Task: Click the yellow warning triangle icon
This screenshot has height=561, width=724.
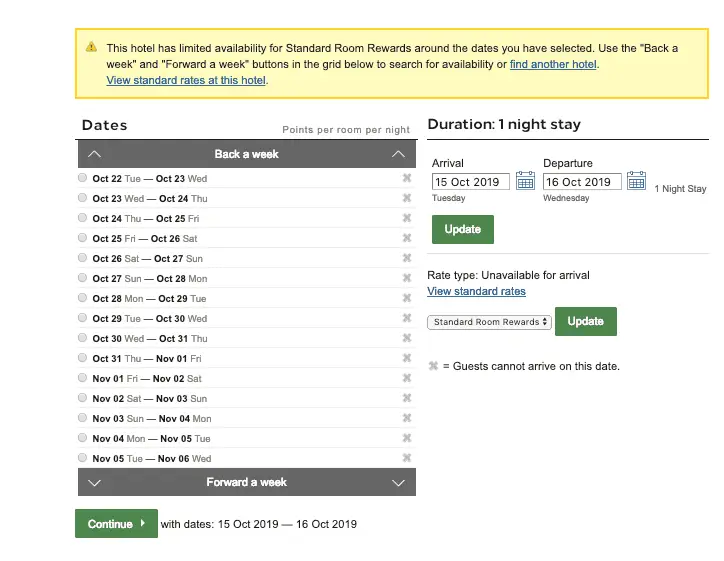Action: [x=91, y=47]
